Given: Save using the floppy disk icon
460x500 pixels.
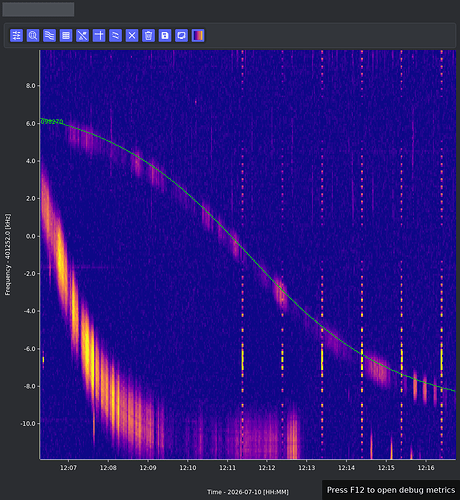Looking at the screenshot, I should coord(165,35).
